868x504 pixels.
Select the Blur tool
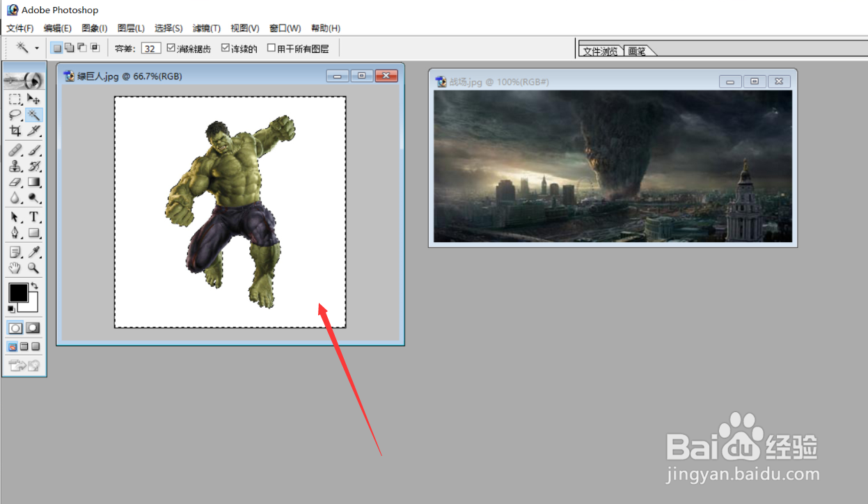coord(15,198)
